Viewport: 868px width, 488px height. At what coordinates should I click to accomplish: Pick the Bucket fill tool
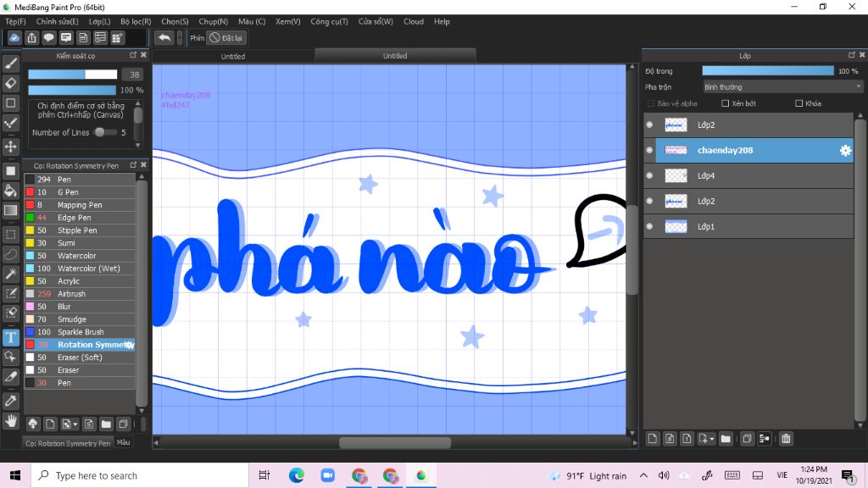[x=10, y=191]
